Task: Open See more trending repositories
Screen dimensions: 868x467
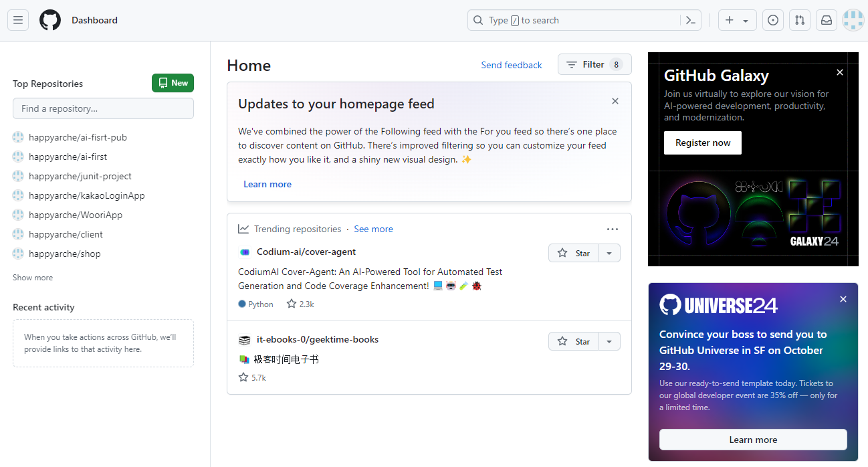Action: click(373, 229)
